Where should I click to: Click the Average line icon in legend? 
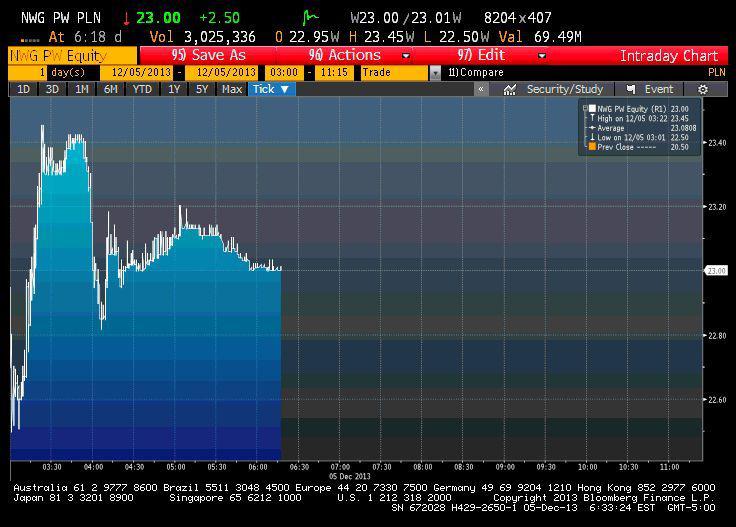tap(592, 128)
